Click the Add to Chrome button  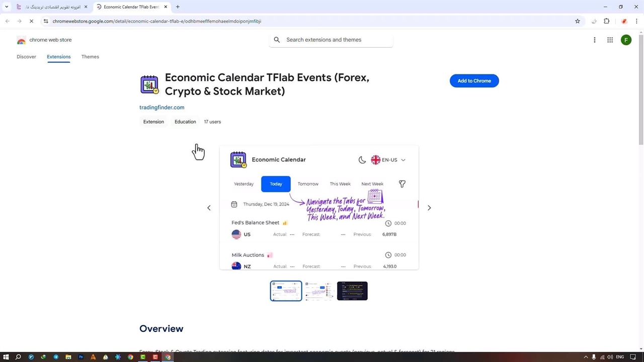pos(474,81)
